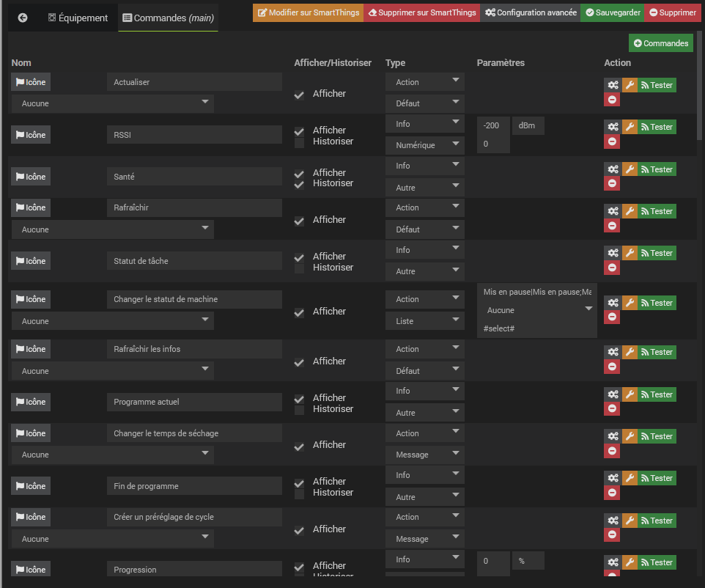Delete Programme actuel with red minus

(612, 408)
